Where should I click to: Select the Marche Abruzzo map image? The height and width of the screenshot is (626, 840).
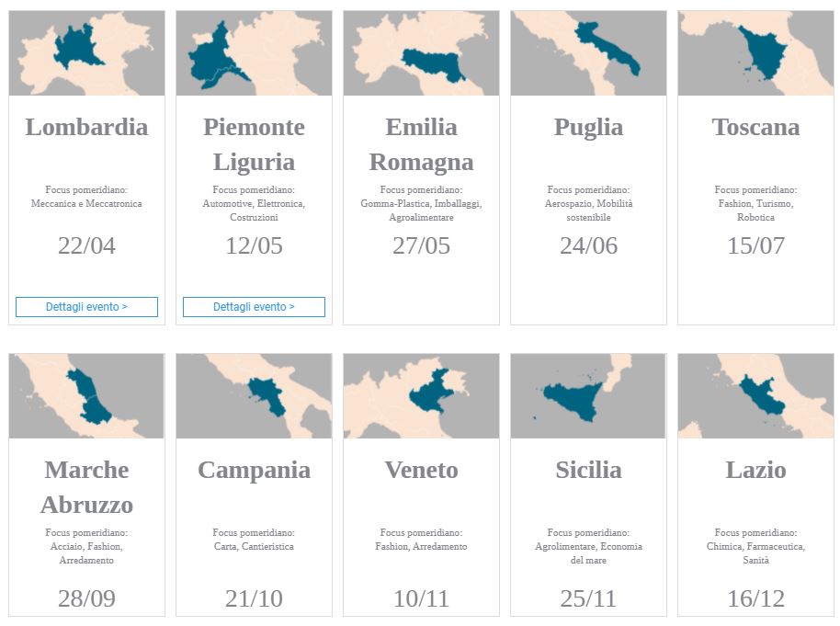pyautogui.click(x=86, y=396)
